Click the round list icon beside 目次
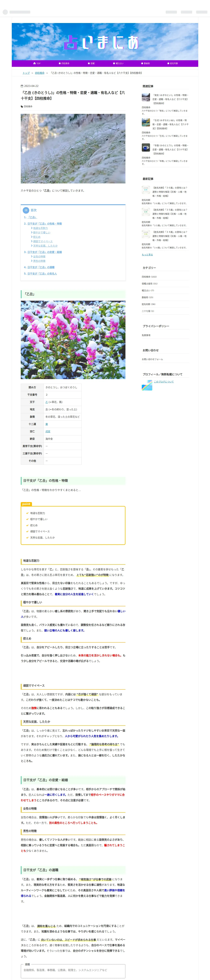Image resolution: width=210 pixels, height=980 pixels. (26, 210)
